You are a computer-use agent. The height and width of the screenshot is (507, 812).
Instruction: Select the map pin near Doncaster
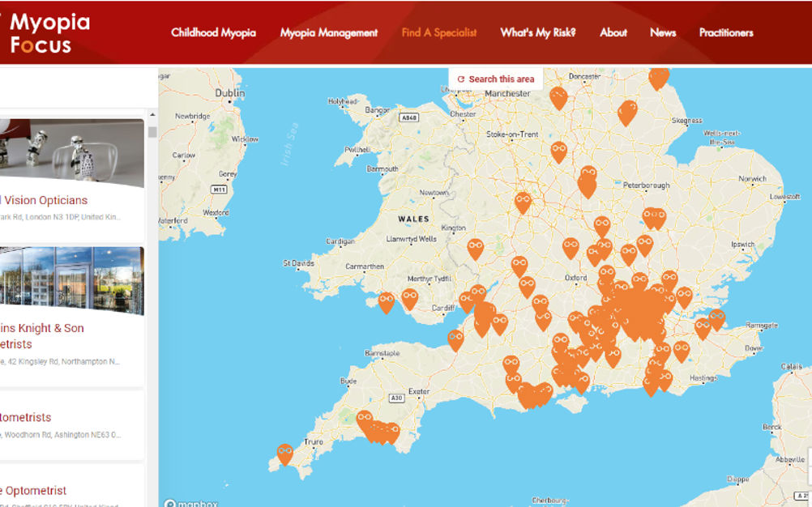click(558, 96)
